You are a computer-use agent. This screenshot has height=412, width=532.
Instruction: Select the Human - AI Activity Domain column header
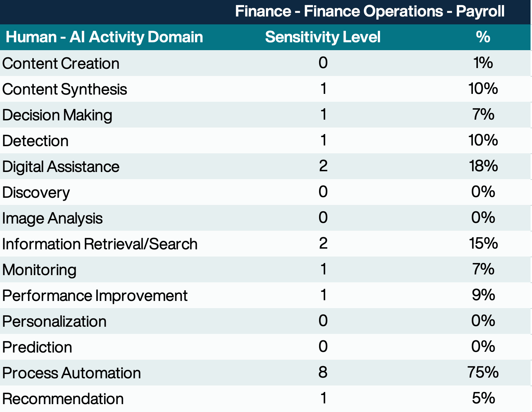point(104,37)
